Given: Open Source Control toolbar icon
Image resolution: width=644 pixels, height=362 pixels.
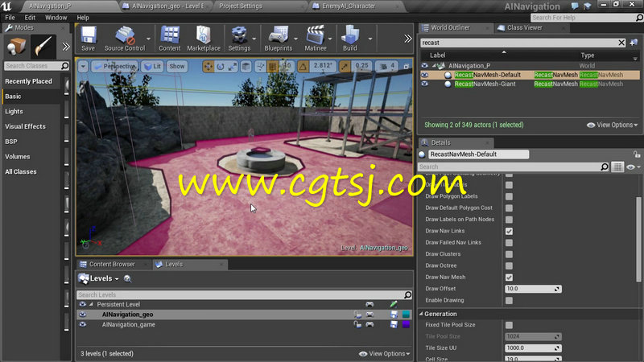Looking at the screenshot, I should coord(125,39).
